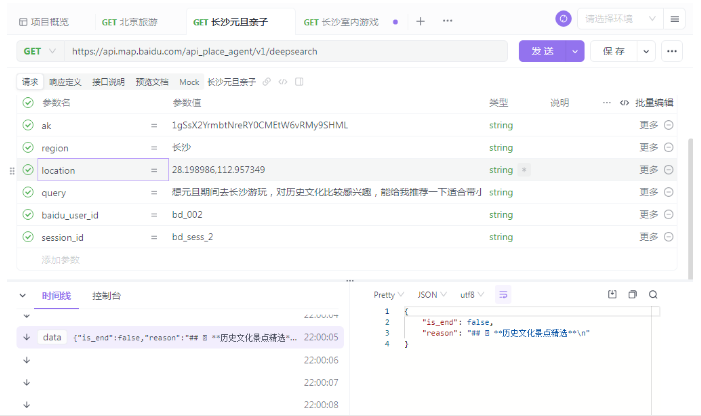Open the environment selector dropdown
Viewport: 701px width, 416px height.
(x=620, y=19)
